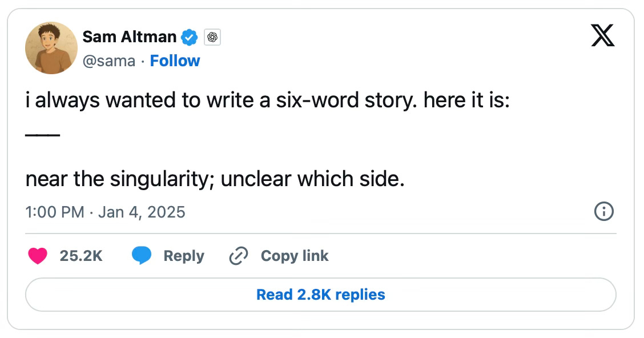
Task: Click the Sam Altman display name
Action: [x=130, y=37]
